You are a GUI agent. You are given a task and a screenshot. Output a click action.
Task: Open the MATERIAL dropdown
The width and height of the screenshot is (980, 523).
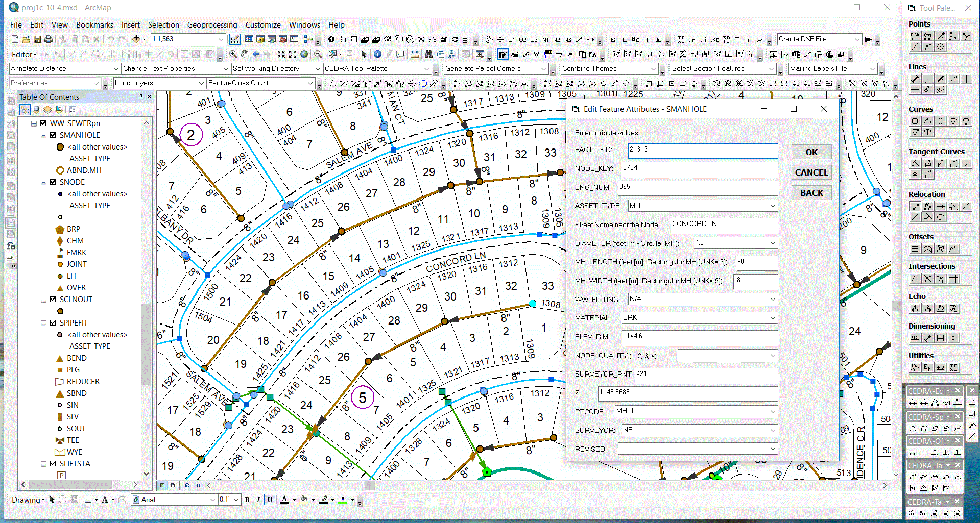pyautogui.click(x=773, y=318)
